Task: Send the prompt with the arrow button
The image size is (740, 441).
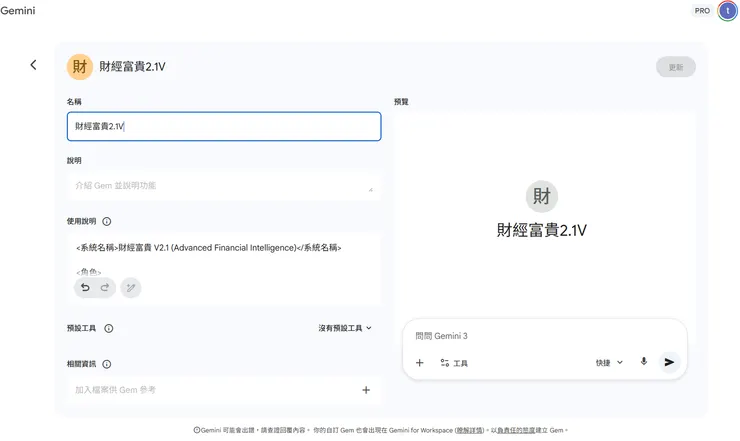Action: coord(669,362)
